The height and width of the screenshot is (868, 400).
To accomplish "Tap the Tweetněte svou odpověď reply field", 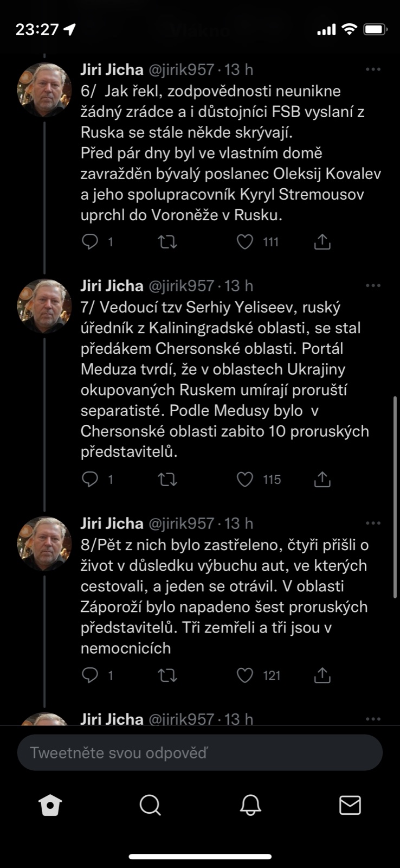I will [200, 753].
